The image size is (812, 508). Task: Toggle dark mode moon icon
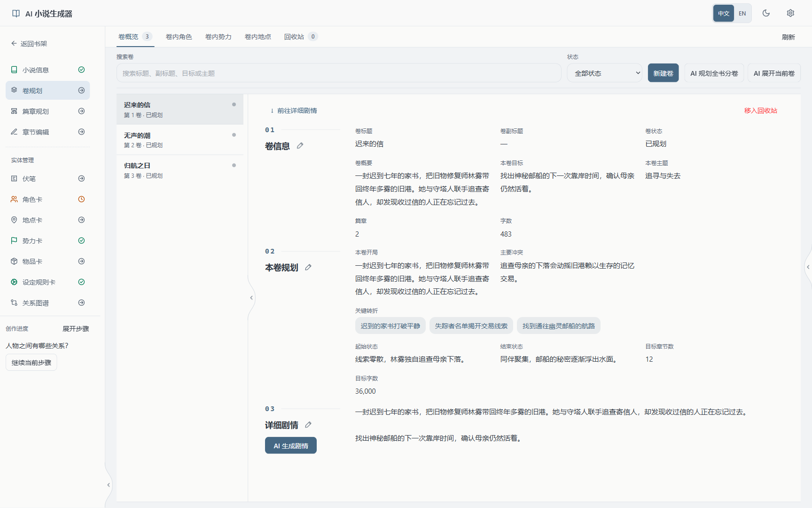click(x=766, y=13)
